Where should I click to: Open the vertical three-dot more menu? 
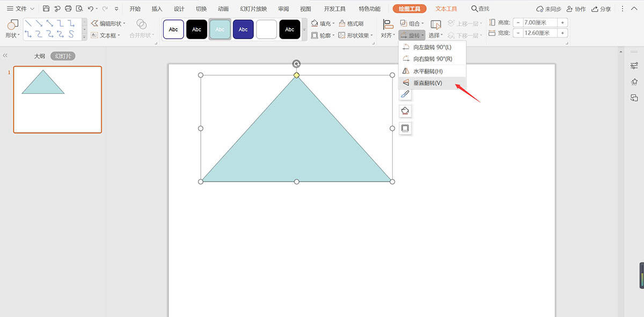tap(621, 9)
